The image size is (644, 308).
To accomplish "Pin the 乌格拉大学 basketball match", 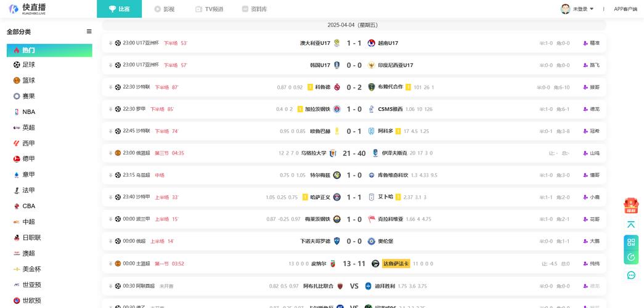I will click(110, 153).
